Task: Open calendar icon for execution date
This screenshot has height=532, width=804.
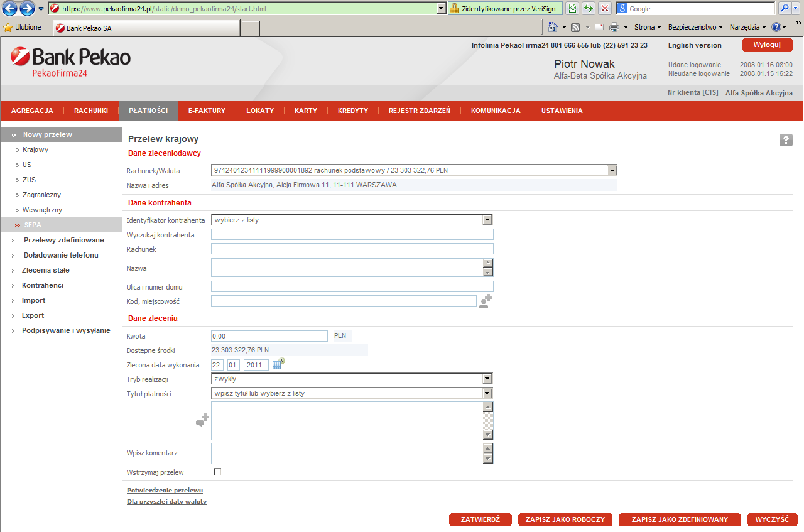Action: 278,364
